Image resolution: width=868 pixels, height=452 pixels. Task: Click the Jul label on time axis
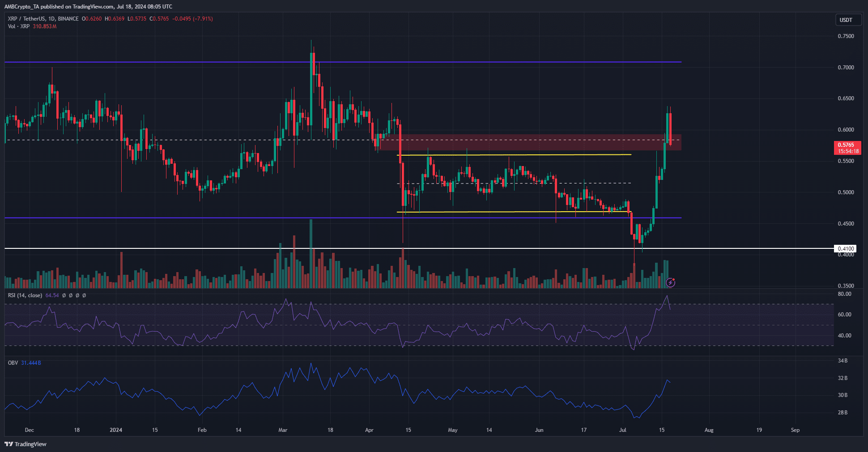[623, 430]
